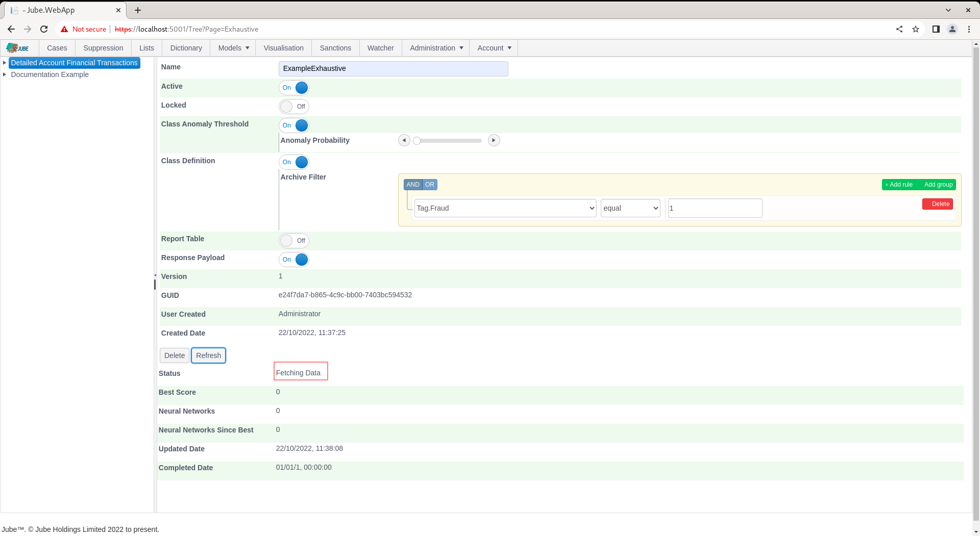
Task: Expand Detailed Account Financial Transactions node
Action: [x=5, y=63]
